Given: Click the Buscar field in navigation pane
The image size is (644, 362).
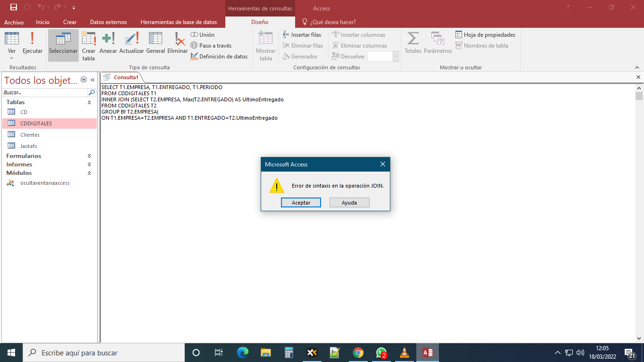Looking at the screenshot, I should point(45,92).
